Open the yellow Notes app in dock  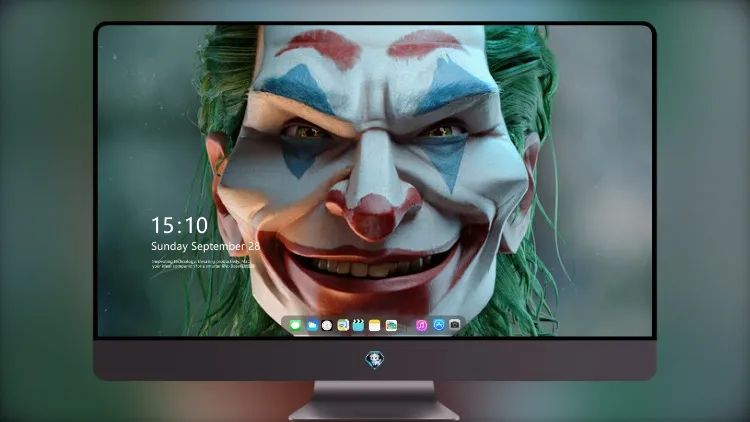pos(375,325)
